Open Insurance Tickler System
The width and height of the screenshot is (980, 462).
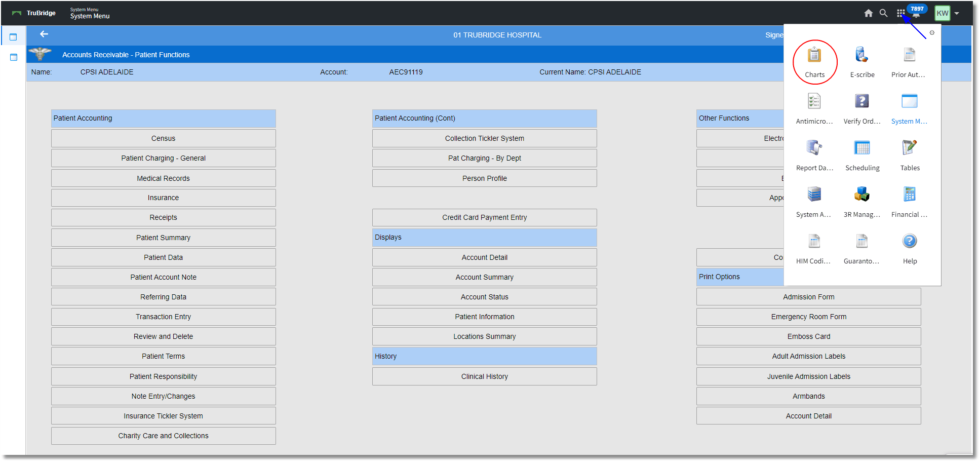163,416
